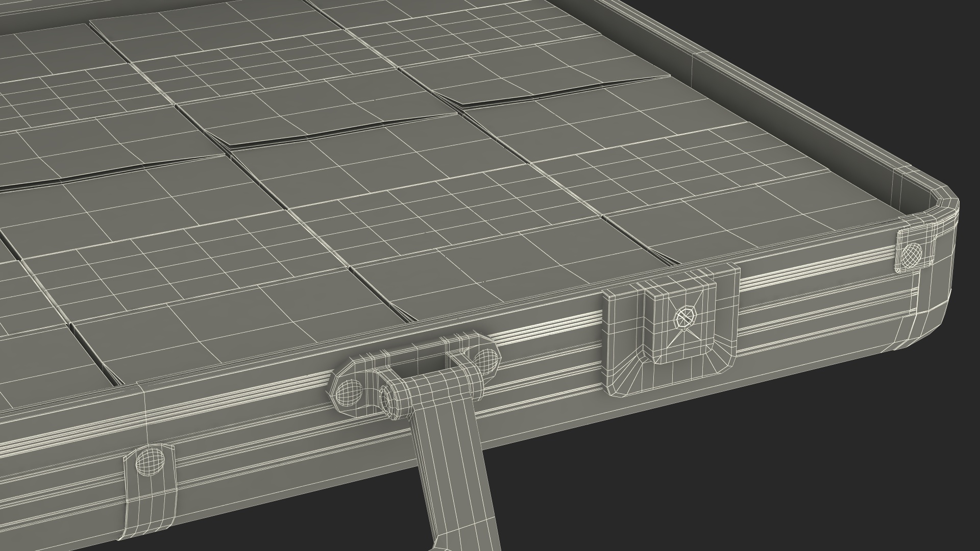Select the square latch clasp on case edge

[x=671, y=330]
